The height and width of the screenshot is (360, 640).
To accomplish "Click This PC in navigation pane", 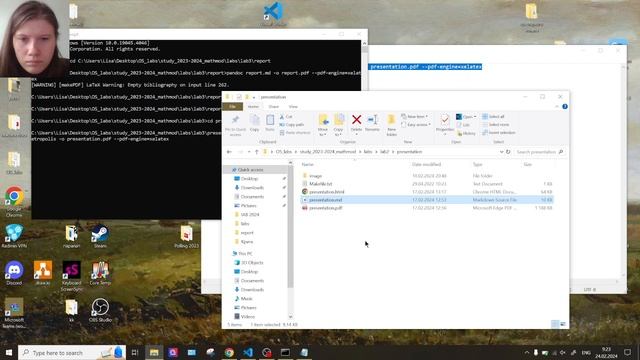I will coord(245,253).
